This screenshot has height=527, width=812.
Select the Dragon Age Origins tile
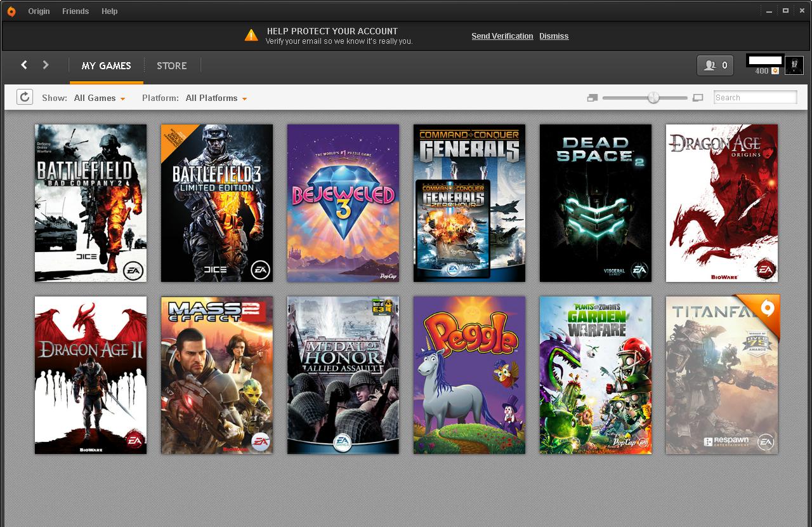tap(722, 203)
